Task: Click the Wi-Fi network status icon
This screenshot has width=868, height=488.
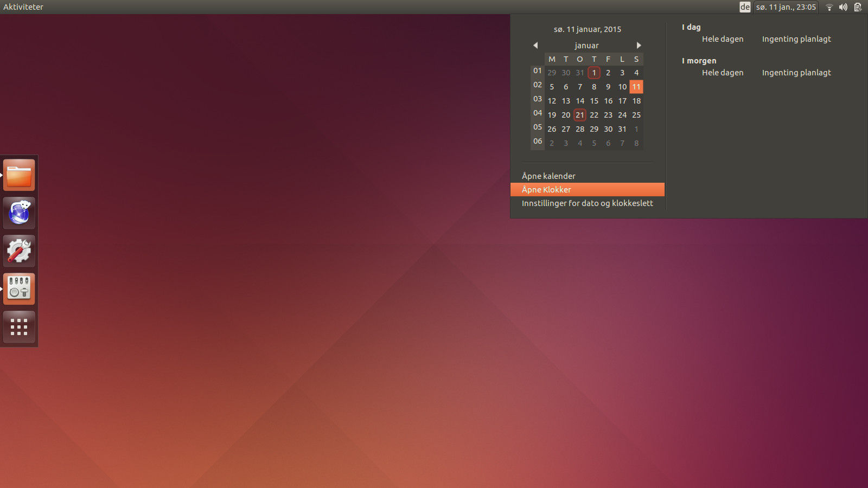Action: tap(829, 7)
